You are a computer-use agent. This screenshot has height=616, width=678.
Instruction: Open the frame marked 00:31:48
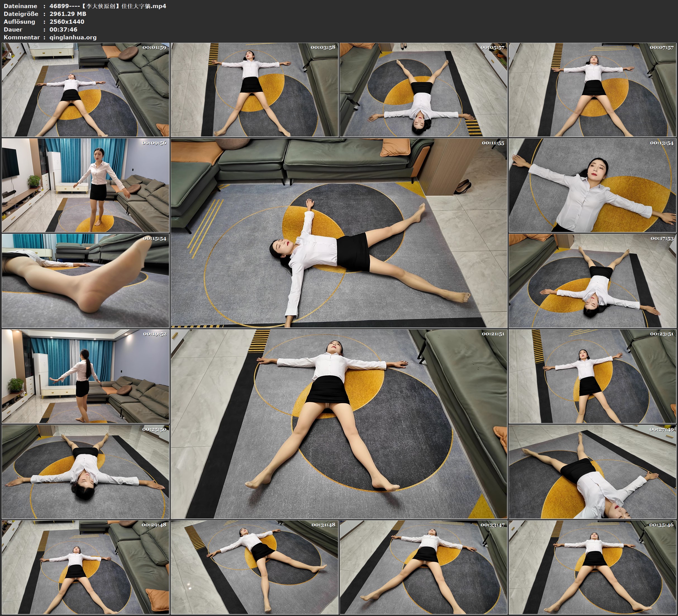(254, 567)
